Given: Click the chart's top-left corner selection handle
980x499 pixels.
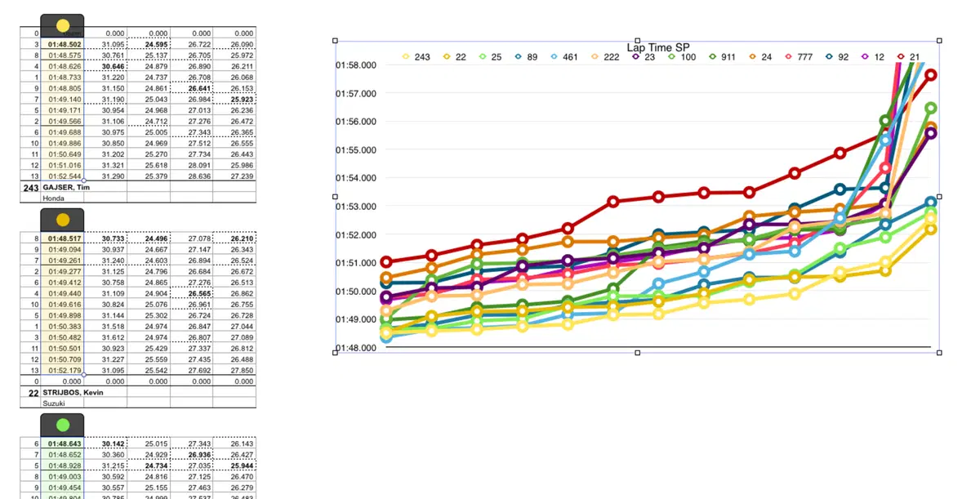Looking at the screenshot, I should click(335, 40).
